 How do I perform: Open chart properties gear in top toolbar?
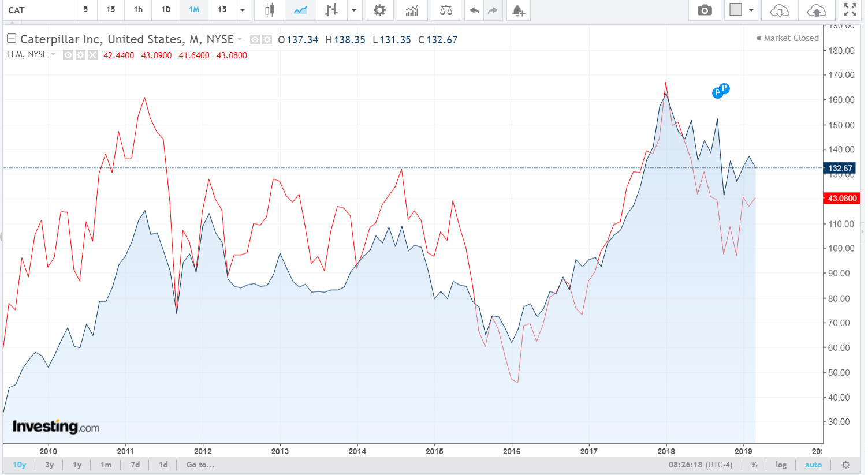tap(379, 10)
